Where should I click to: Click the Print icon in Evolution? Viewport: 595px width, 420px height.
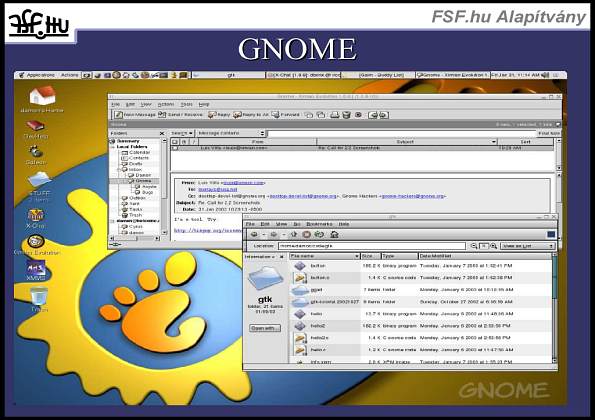(334, 115)
